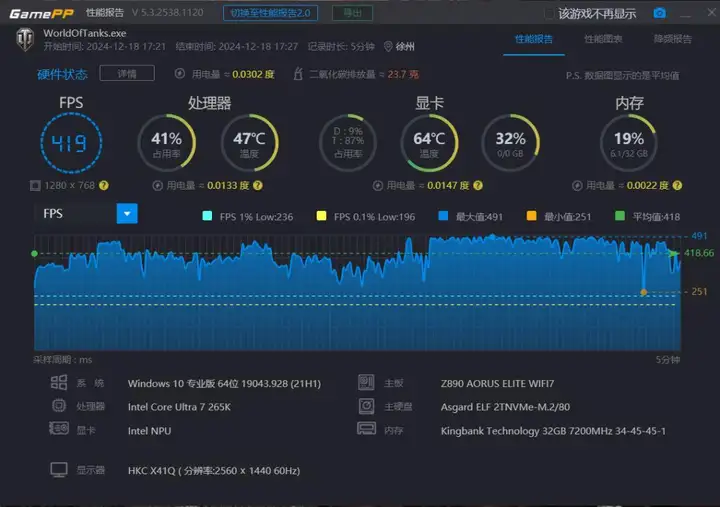Click the processor 47℃ temperature gauge
Viewport: 720px width, 507px height.
249,143
